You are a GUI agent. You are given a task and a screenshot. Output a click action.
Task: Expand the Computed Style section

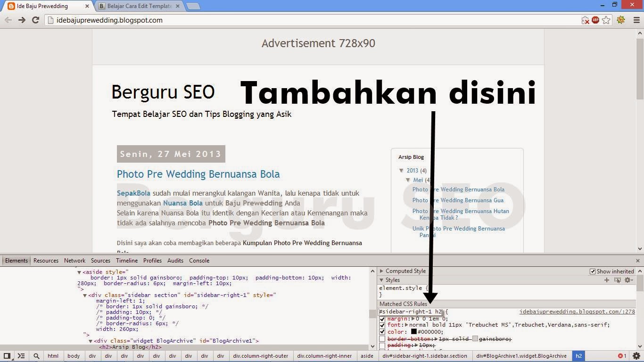[382, 271]
